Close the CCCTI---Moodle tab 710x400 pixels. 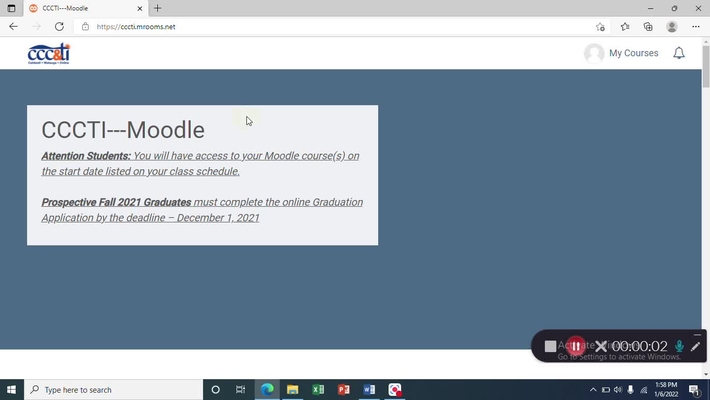click(140, 8)
